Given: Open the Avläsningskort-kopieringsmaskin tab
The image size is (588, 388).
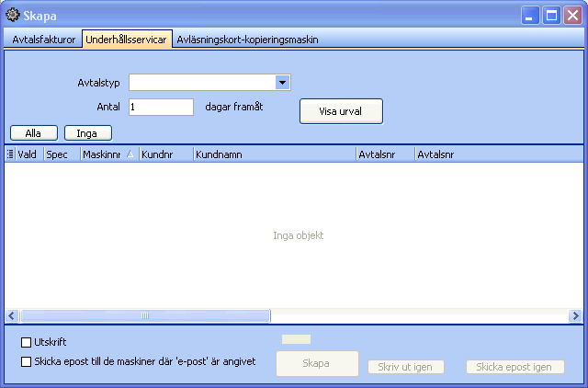Looking at the screenshot, I should tap(247, 40).
